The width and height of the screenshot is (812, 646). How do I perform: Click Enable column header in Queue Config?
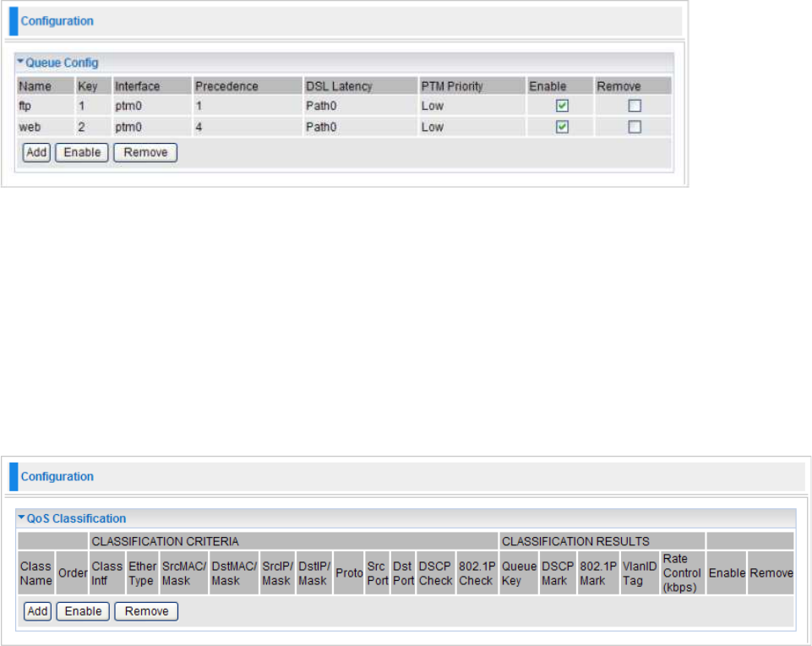(x=560, y=86)
